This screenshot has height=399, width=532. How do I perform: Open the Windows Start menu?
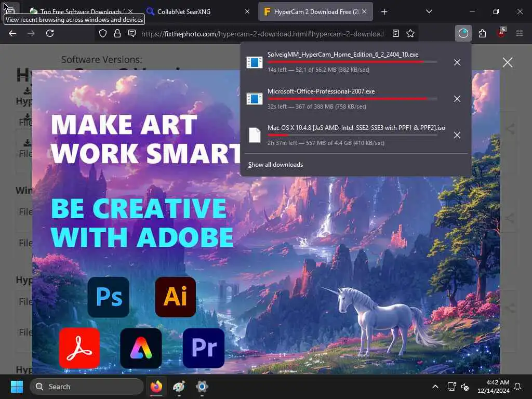(x=17, y=387)
